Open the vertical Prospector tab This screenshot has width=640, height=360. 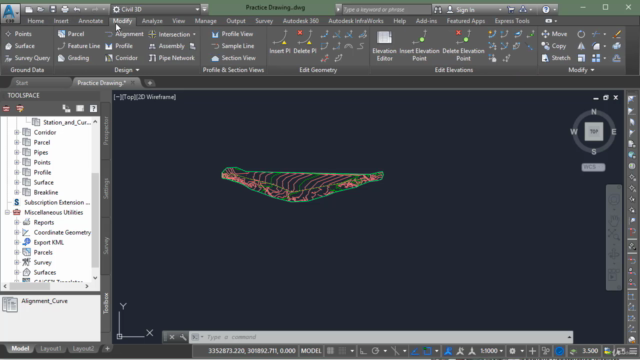click(x=106, y=131)
